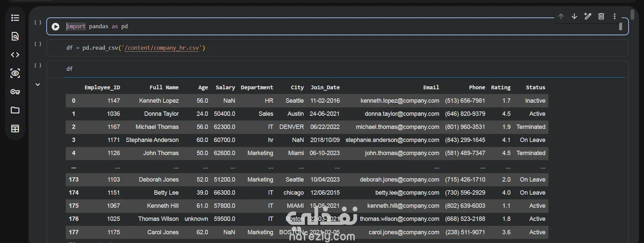The height and width of the screenshot is (243, 644).
Task: Click the notebook vertical scrollbar
Action: (632, 15)
